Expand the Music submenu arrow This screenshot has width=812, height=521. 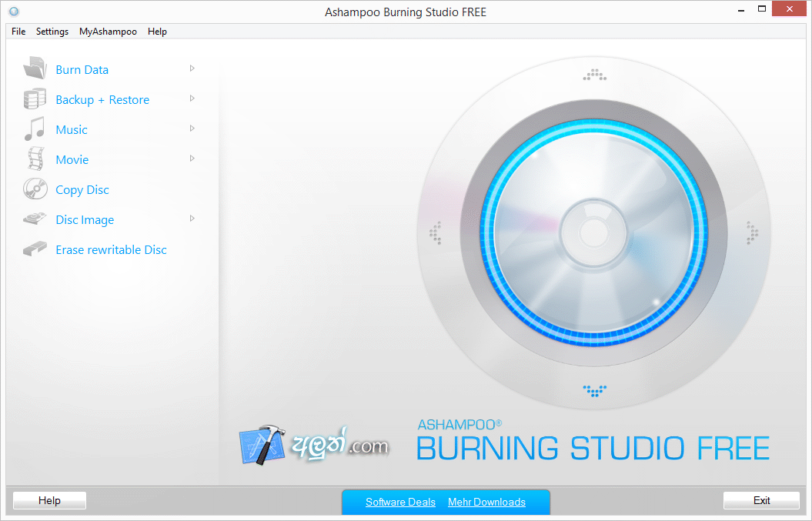tap(192, 129)
